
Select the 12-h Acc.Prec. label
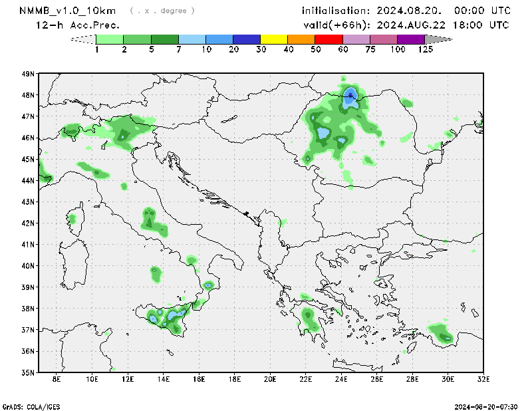pos(78,25)
